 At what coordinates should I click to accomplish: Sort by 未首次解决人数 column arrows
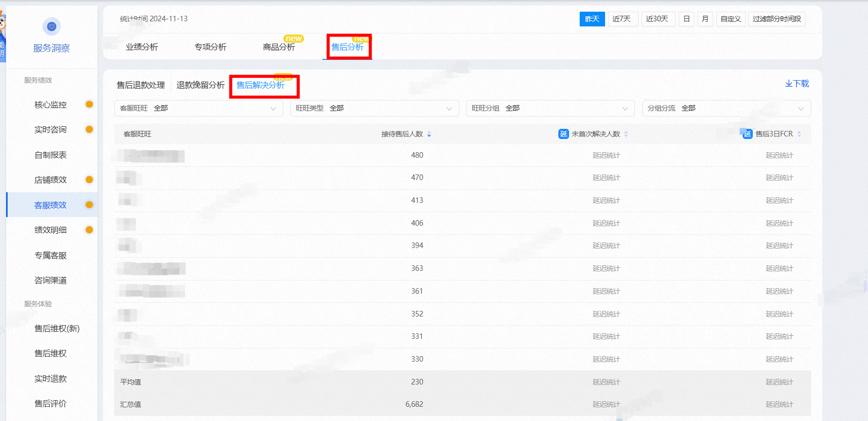coord(626,134)
